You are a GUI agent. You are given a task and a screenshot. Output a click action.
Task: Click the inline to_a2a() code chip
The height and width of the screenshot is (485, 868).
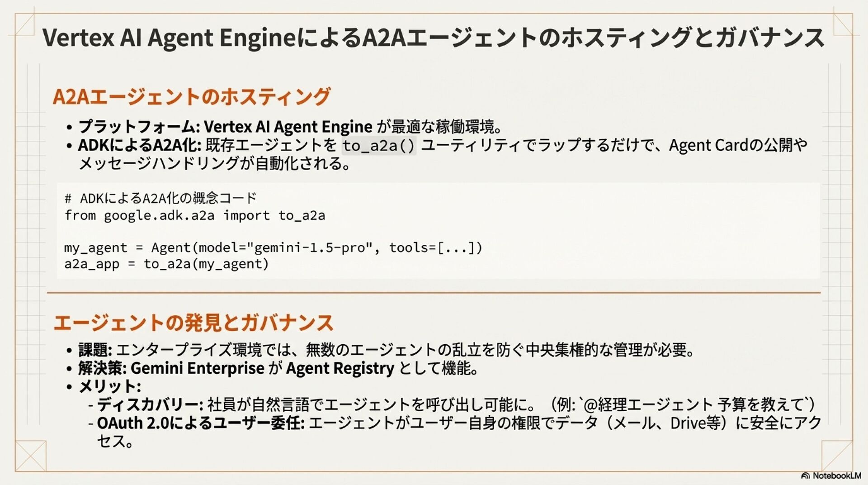[379, 146]
